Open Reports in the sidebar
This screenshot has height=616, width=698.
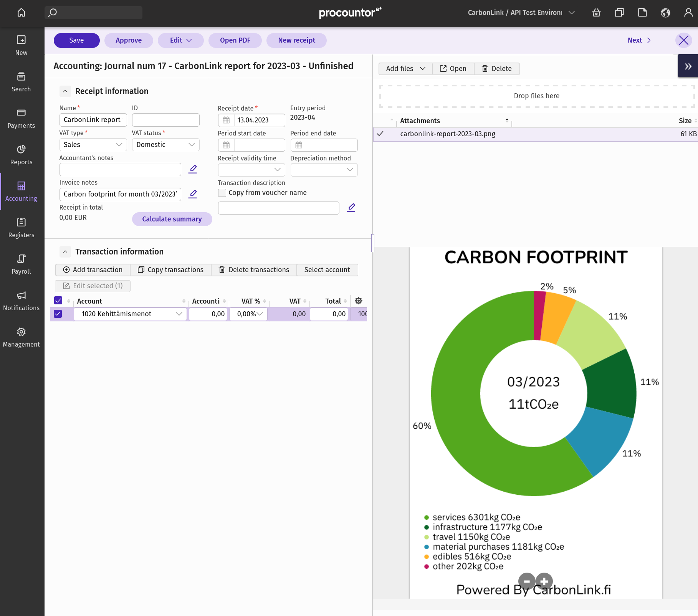point(22,155)
